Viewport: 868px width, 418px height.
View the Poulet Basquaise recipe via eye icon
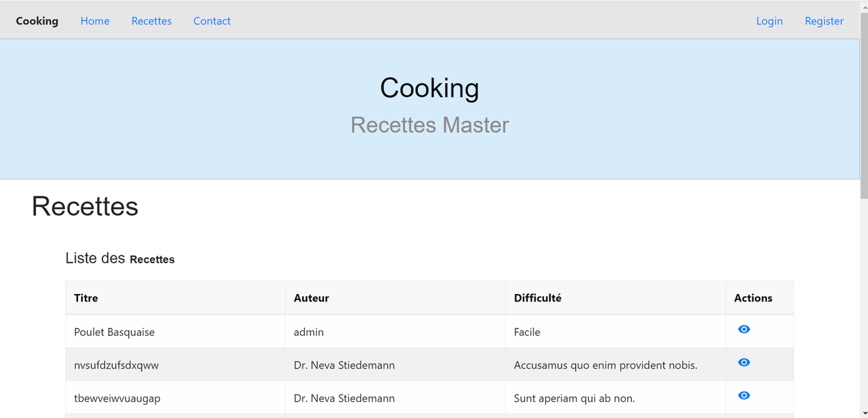(x=744, y=329)
